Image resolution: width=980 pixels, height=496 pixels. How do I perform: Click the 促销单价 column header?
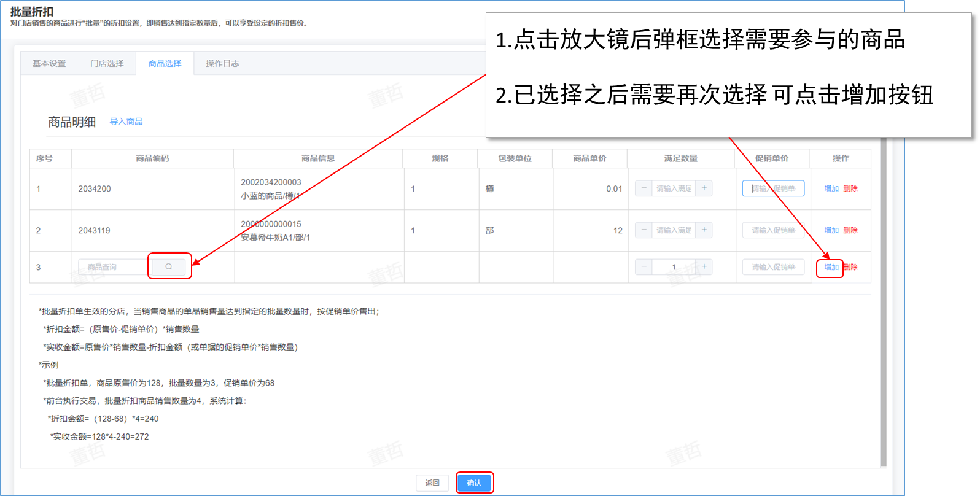[x=772, y=158]
